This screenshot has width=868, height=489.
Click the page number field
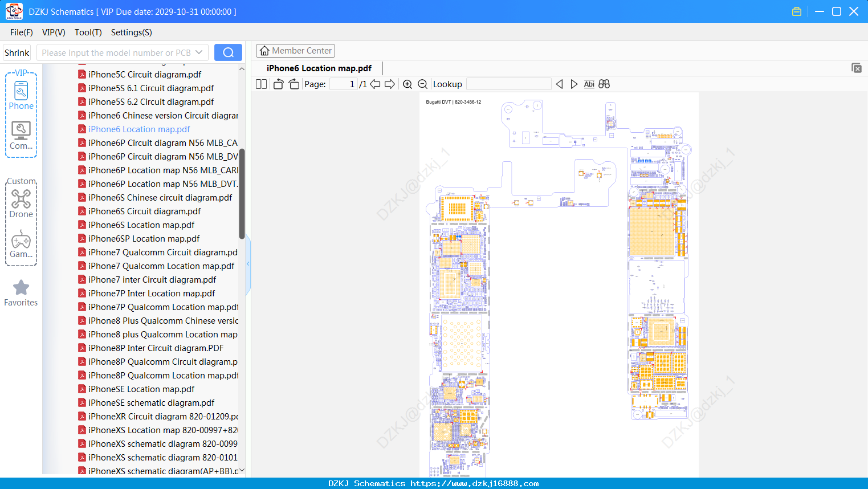point(344,84)
